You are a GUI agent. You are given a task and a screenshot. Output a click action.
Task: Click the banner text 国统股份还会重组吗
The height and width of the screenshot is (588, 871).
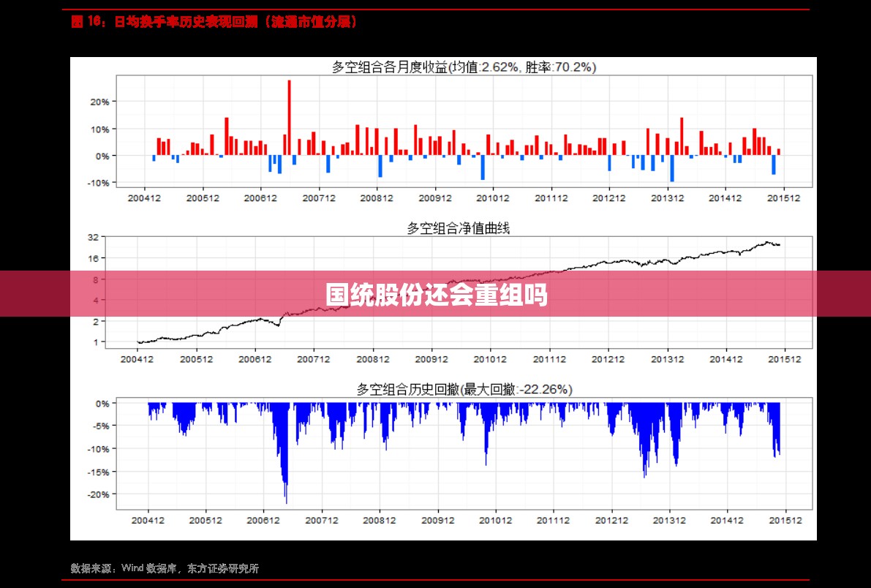(437, 295)
